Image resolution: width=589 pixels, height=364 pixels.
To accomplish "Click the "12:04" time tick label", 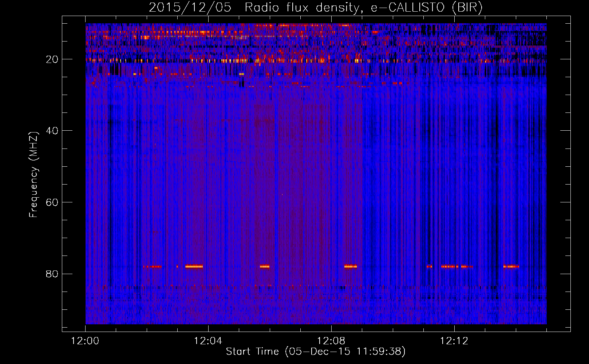I will tap(208, 341).
